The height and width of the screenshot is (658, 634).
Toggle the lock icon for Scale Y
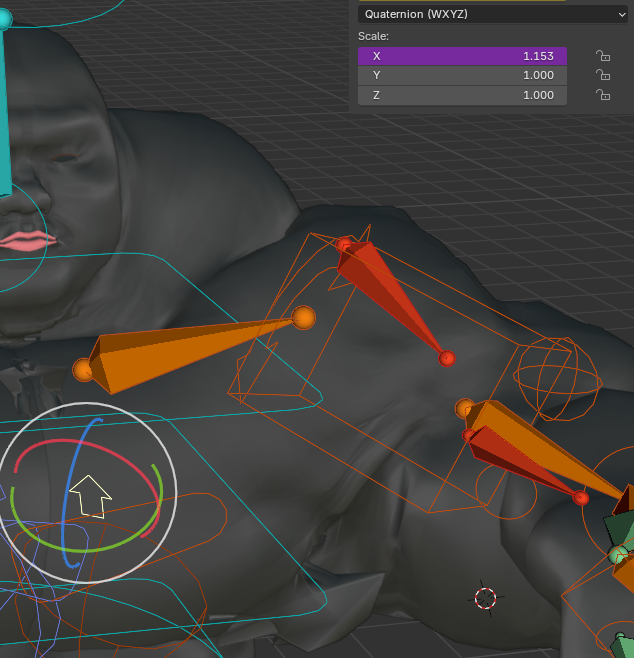pos(603,75)
